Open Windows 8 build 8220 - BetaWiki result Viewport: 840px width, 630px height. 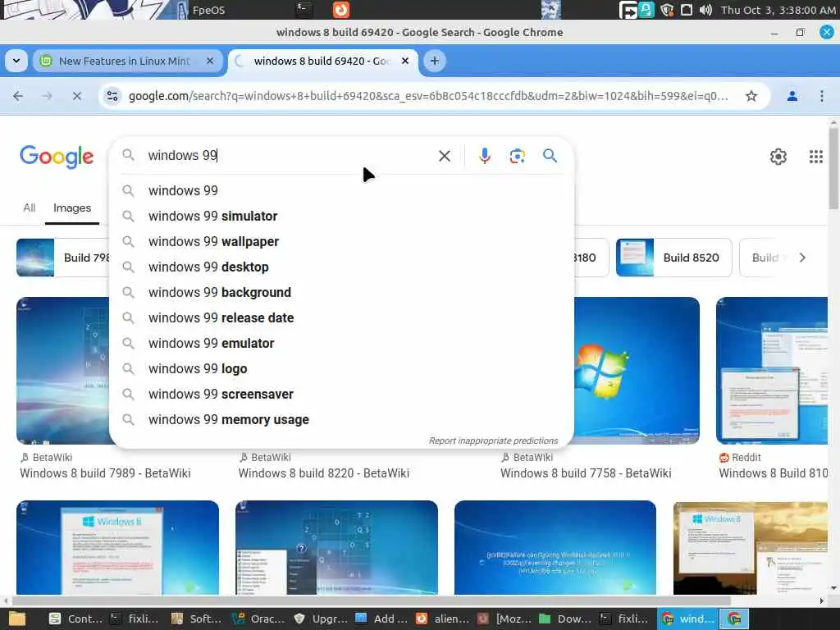point(323,473)
